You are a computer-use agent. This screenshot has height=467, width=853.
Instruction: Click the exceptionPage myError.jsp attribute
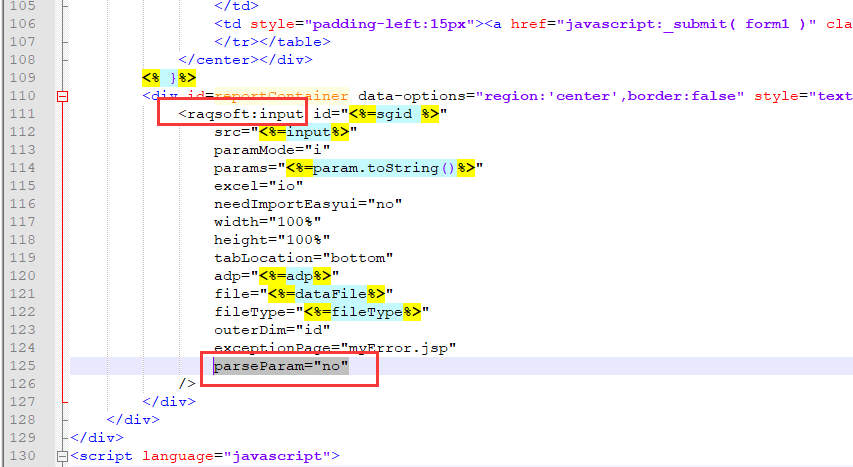coord(335,348)
